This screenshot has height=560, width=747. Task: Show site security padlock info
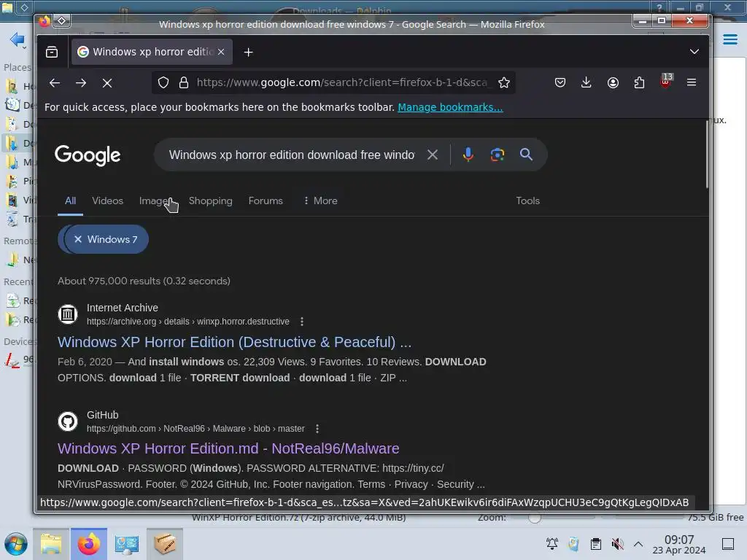[183, 82]
